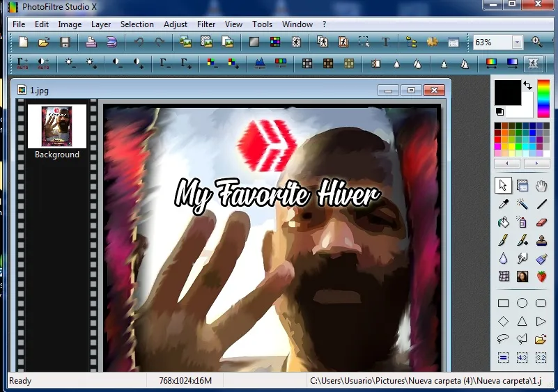Redo the last action
This screenshot has height=392, width=558.
[x=160, y=42]
